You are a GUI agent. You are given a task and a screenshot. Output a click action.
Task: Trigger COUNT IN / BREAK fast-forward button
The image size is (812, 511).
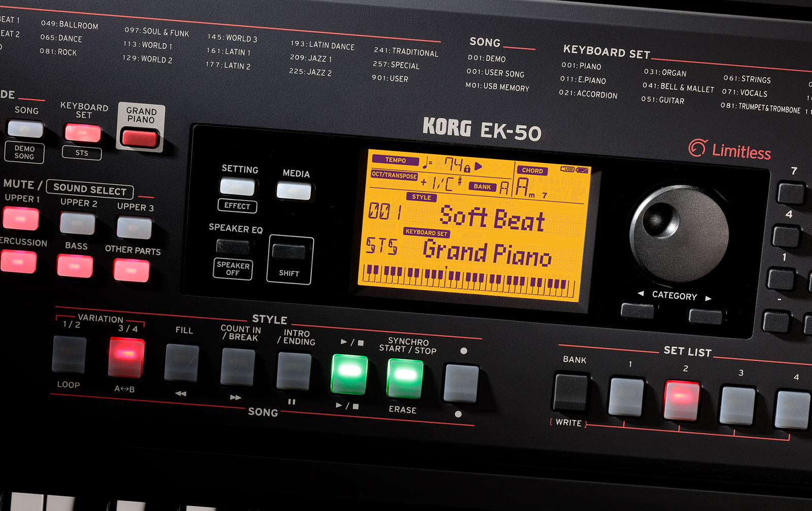(238, 367)
